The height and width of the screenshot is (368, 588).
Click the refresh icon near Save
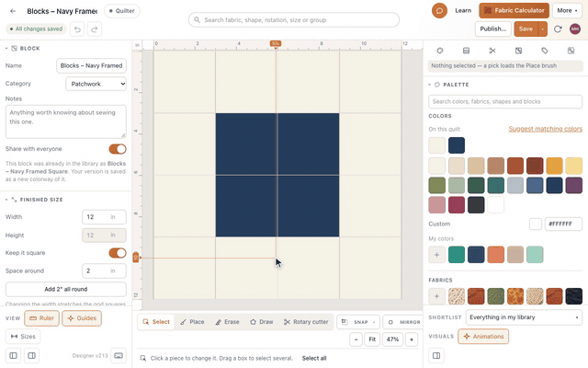click(558, 29)
